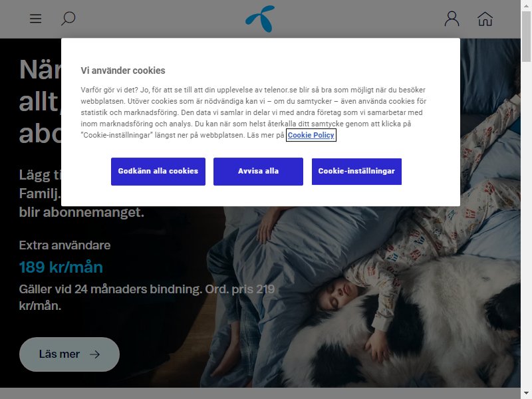Click the cookie explanation paragraph text
The height and width of the screenshot is (399, 532).
tap(253, 112)
